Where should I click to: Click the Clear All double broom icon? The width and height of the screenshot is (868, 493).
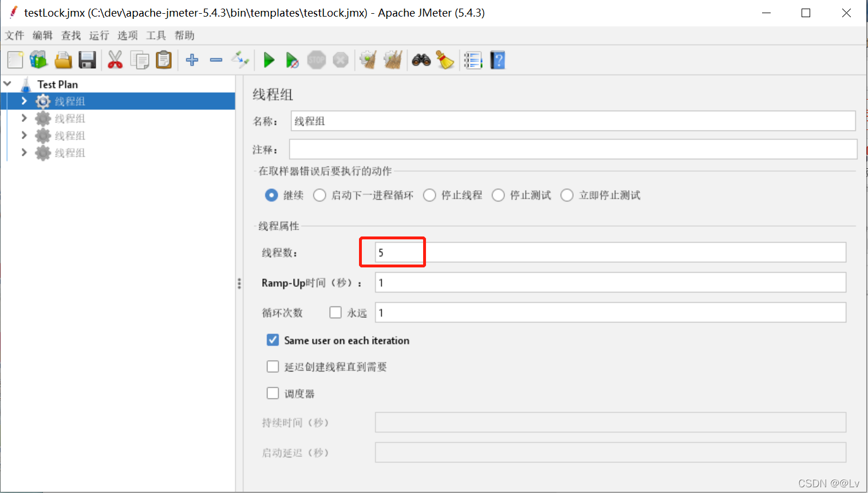pyautogui.click(x=393, y=60)
